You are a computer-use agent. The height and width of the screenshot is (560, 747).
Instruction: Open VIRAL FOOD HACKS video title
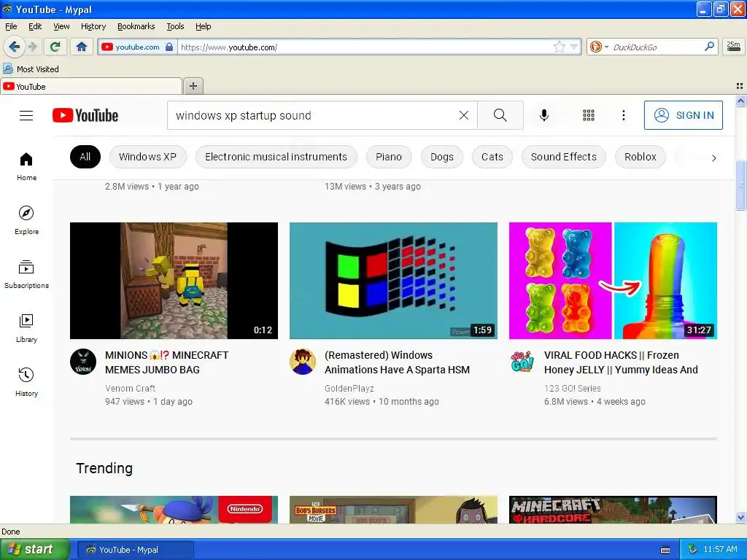[621, 362]
